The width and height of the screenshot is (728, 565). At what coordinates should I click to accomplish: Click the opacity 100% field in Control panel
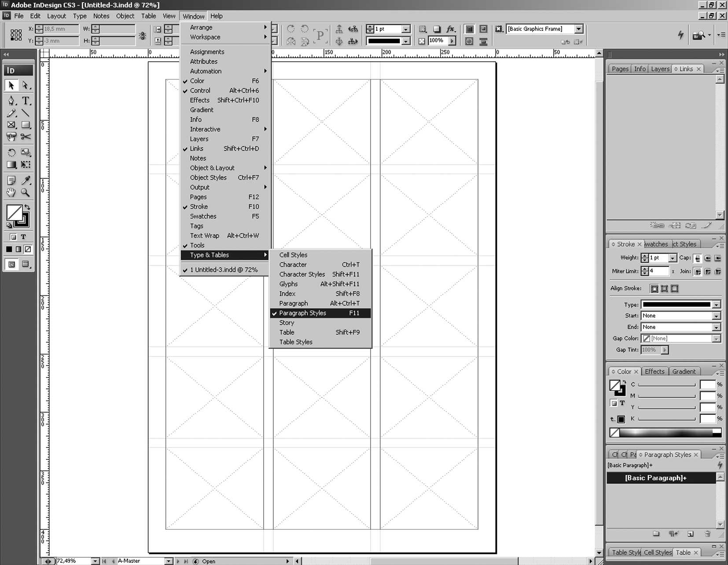[438, 41]
